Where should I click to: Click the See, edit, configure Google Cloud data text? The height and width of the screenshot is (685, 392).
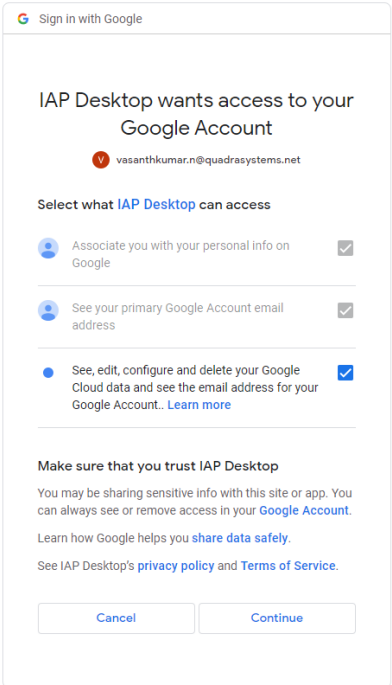click(195, 387)
